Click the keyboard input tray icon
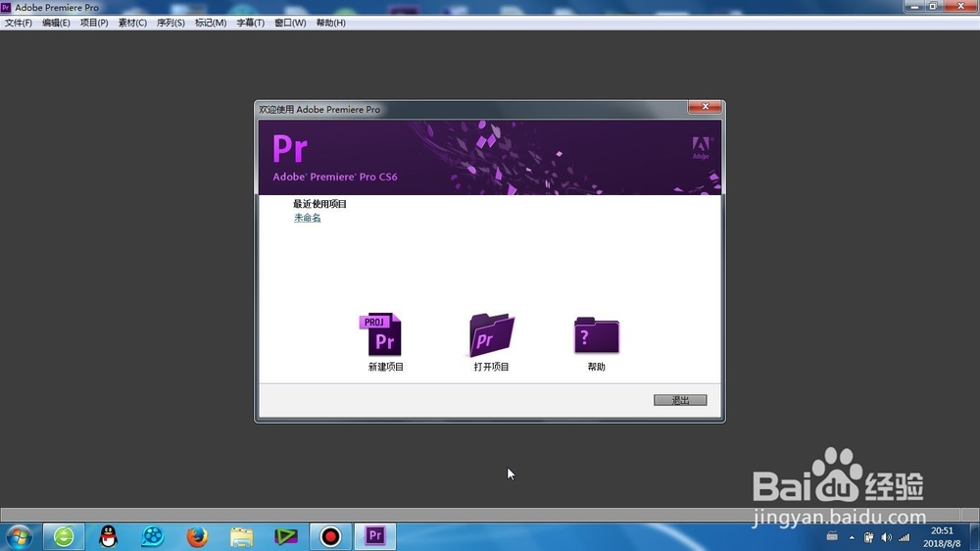The width and height of the screenshot is (980, 551). pos(832,536)
